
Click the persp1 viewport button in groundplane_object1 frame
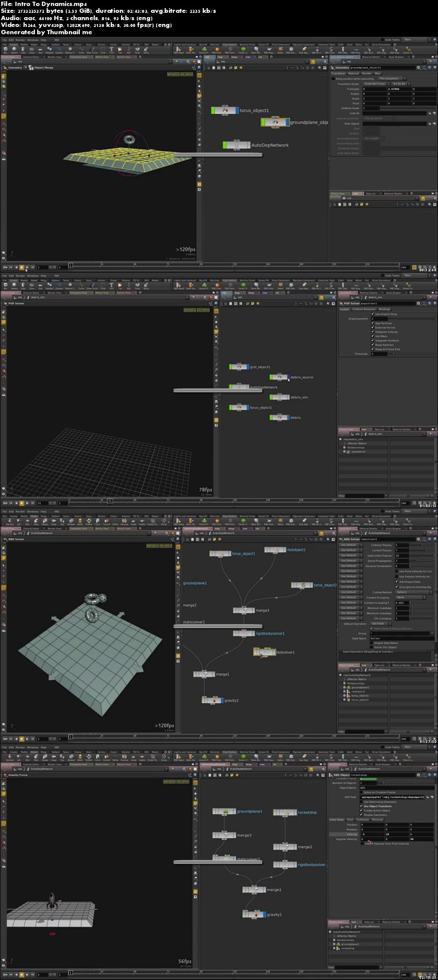tap(173, 74)
